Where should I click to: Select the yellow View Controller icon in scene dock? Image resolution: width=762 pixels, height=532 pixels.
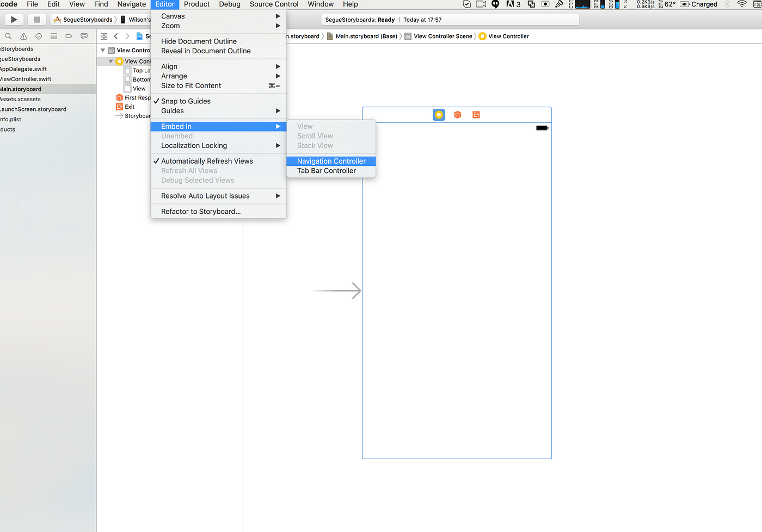coord(439,115)
